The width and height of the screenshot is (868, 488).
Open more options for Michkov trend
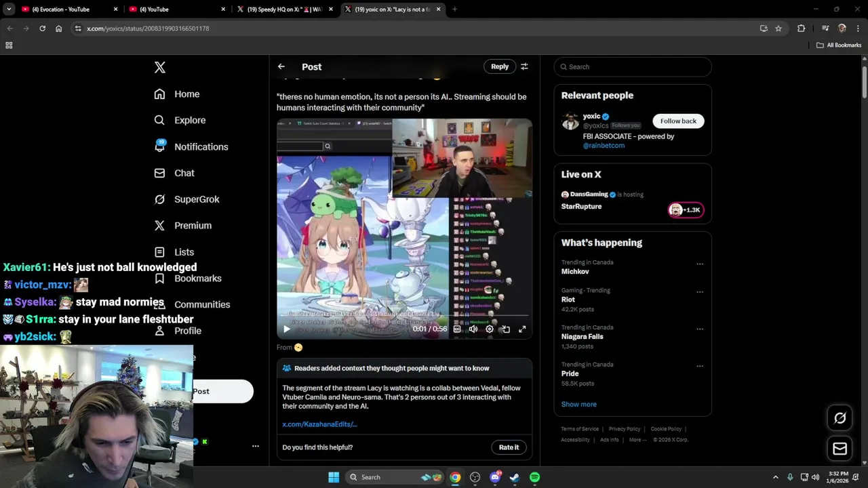click(700, 264)
